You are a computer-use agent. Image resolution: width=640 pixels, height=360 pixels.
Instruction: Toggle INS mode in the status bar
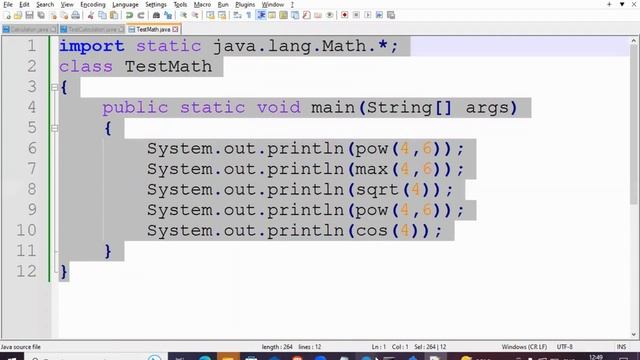621,347
